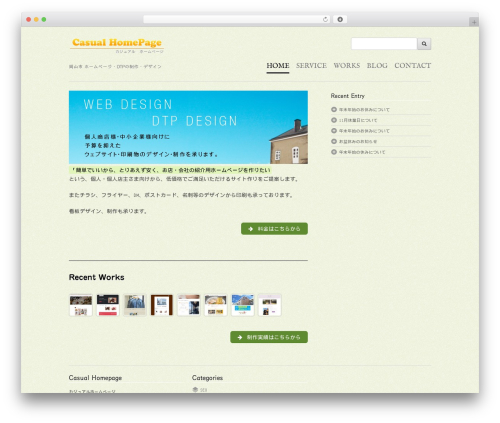
Task: Click the Categories footer heading
Action: tap(207, 378)
